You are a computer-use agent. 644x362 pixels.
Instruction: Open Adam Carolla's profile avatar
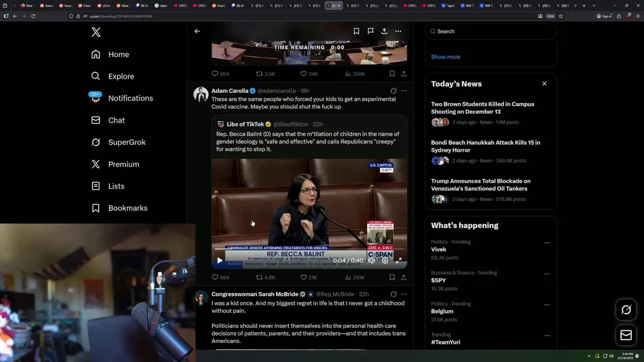pos(201,95)
